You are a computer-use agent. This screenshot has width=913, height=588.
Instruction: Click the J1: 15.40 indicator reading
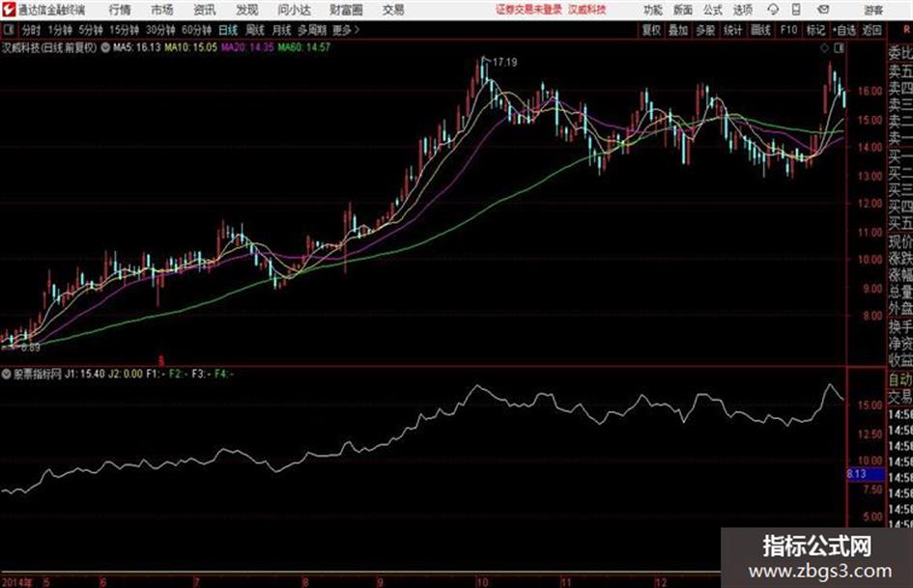point(85,374)
